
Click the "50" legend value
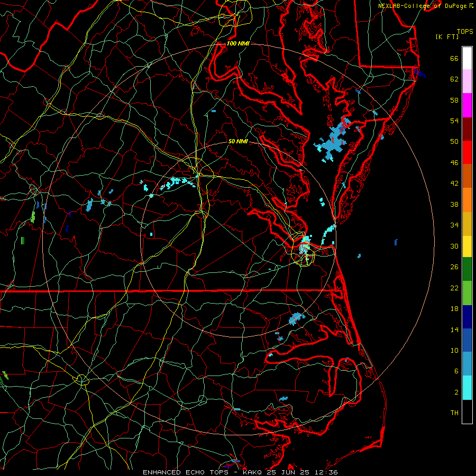point(454,141)
